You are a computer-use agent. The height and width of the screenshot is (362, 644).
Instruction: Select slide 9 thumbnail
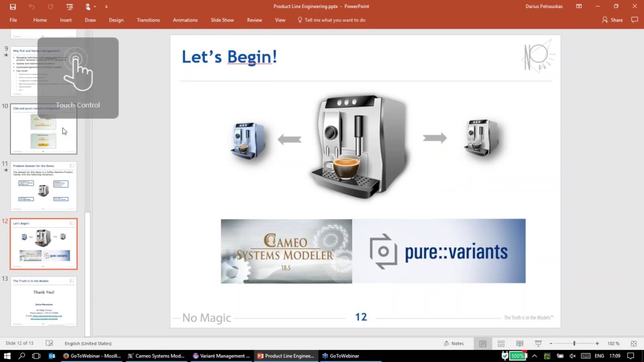coord(44,71)
